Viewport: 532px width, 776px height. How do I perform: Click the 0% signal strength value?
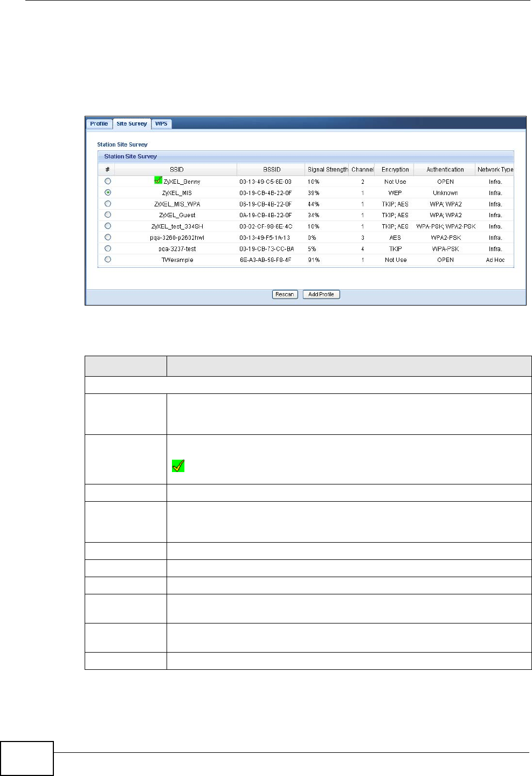pyautogui.click(x=312, y=238)
